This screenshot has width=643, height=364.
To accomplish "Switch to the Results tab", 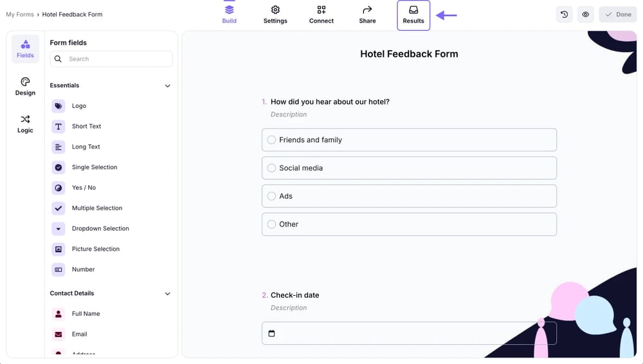I will 413,15.
